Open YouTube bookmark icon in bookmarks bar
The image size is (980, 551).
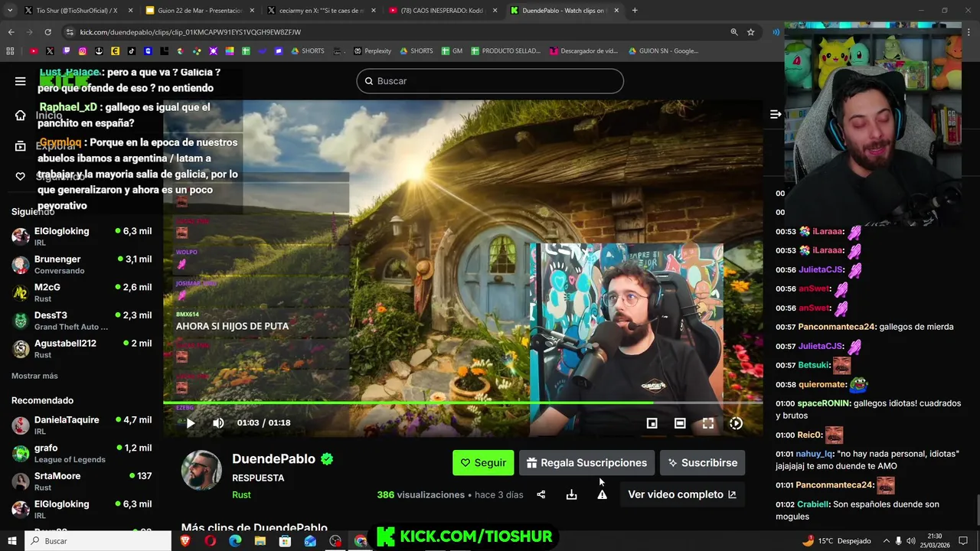(x=34, y=51)
